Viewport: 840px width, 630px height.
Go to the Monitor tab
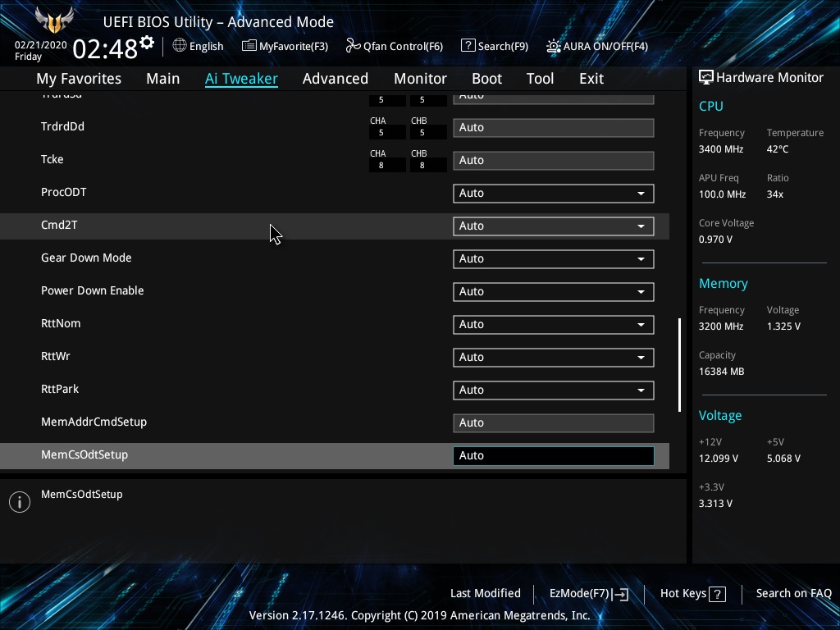[420, 78]
